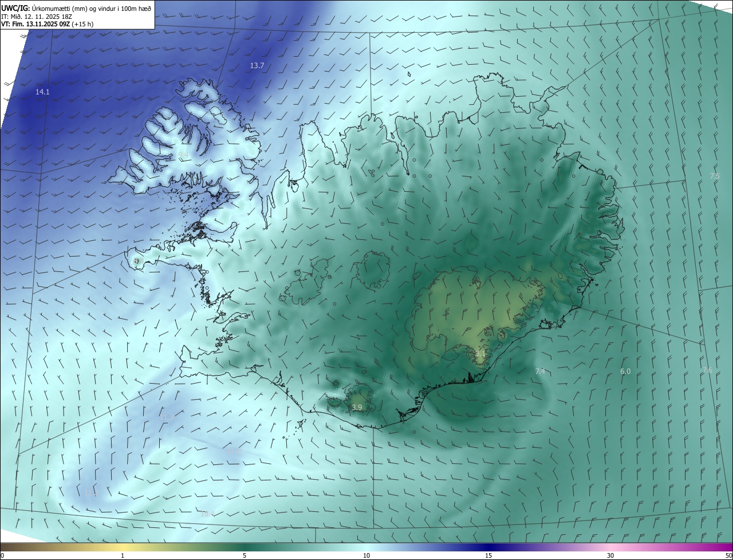The image size is (733, 560).
Task: Pick the light pink color above the 30 tick
Action: [610, 547]
